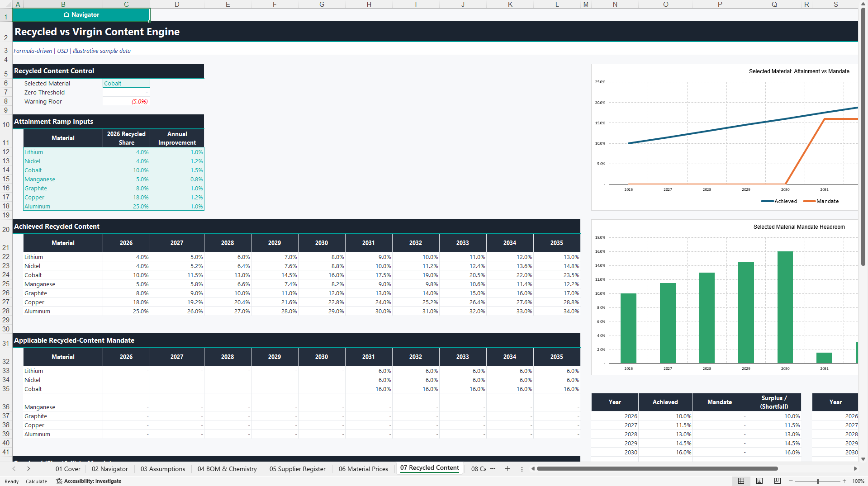Click previous sheet arrow
The image size is (868, 486).
click(14, 469)
